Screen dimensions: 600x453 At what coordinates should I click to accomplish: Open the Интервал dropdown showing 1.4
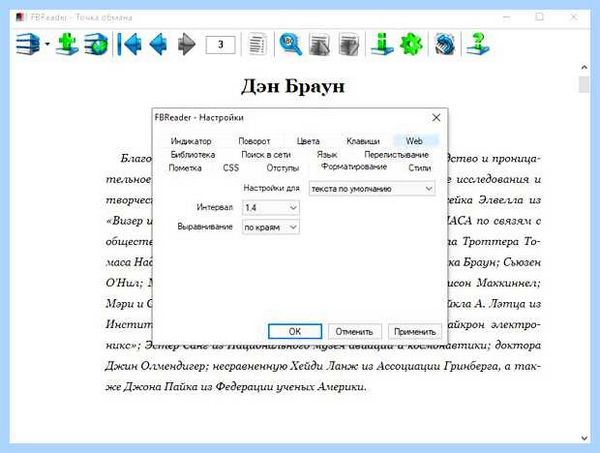tap(271, 208)
